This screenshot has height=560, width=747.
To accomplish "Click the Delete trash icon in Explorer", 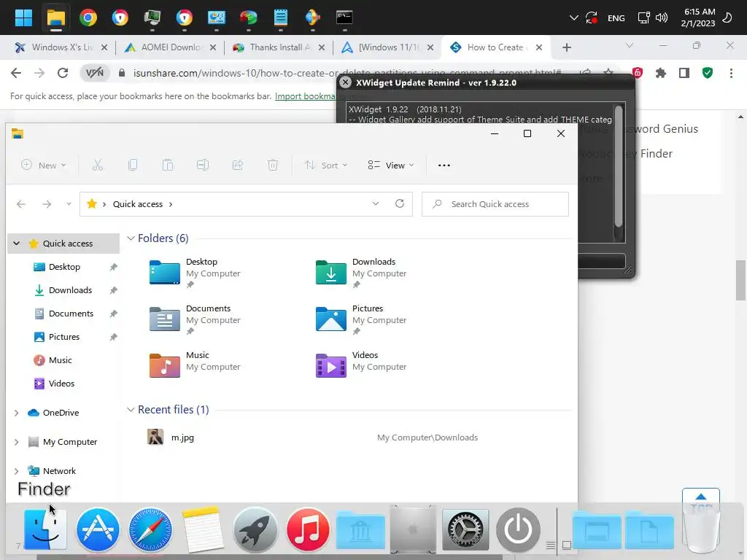I will tap(273, 166).
